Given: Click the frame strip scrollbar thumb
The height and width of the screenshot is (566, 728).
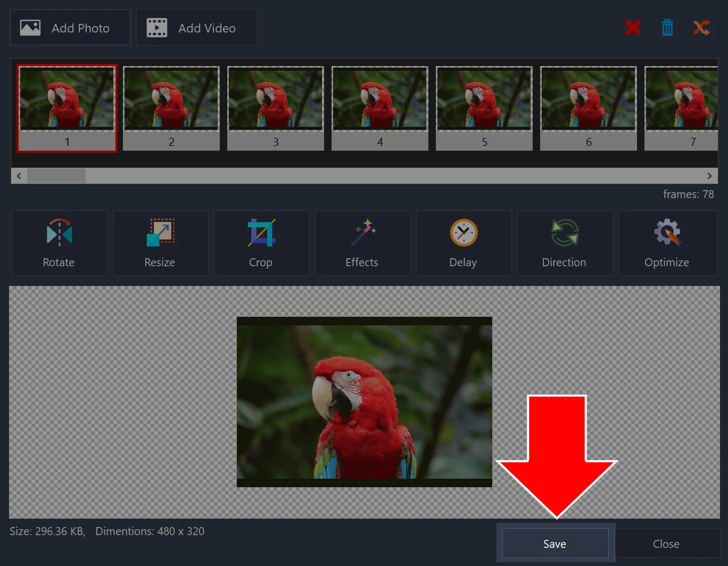Looking at the screenshot, I should coord(56,176).
